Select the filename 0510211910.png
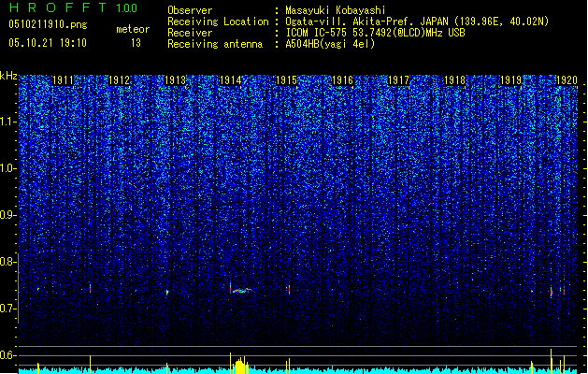Screen dimensions: 588x374 pyautogui.click(x=48, y=24)
